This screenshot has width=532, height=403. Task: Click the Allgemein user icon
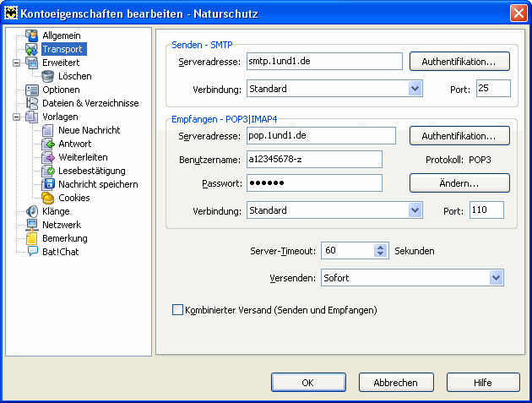(32, 35)
